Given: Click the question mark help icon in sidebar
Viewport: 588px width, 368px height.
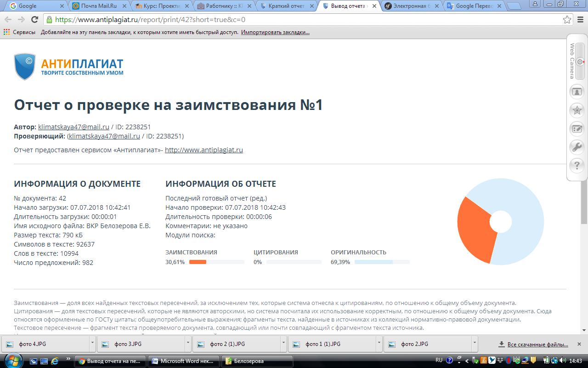Looking at the screenshot, I should click(x=576, y=165).
